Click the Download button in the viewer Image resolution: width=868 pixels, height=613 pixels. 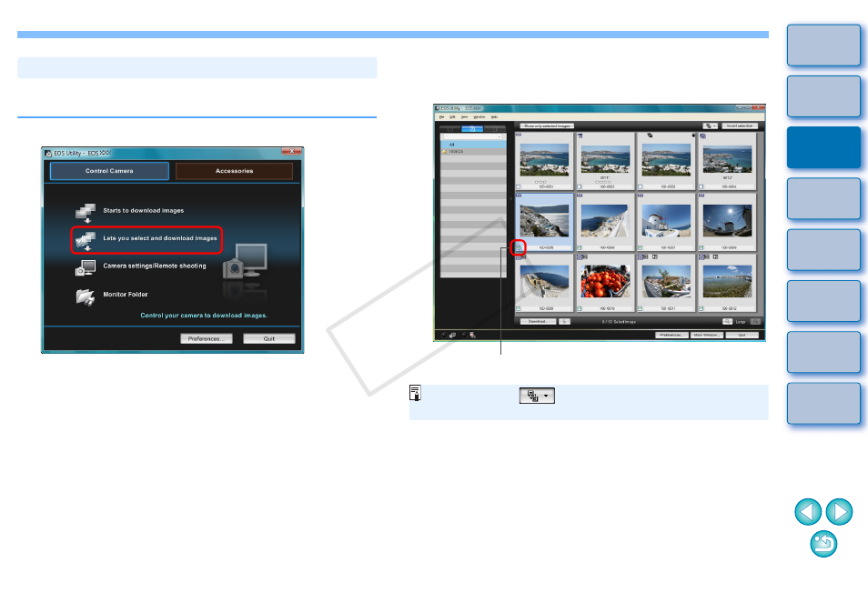pyautogui.click(x=538, y=321)
